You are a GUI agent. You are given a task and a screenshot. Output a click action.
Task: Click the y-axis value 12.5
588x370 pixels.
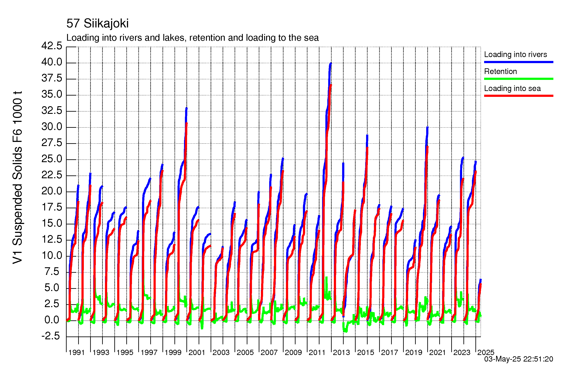click(52, 239)
